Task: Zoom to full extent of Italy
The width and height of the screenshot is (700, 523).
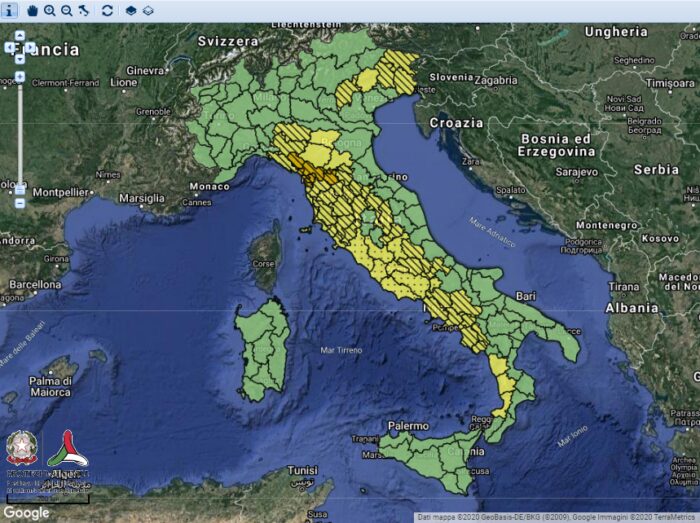Action: tap(84, 10)
